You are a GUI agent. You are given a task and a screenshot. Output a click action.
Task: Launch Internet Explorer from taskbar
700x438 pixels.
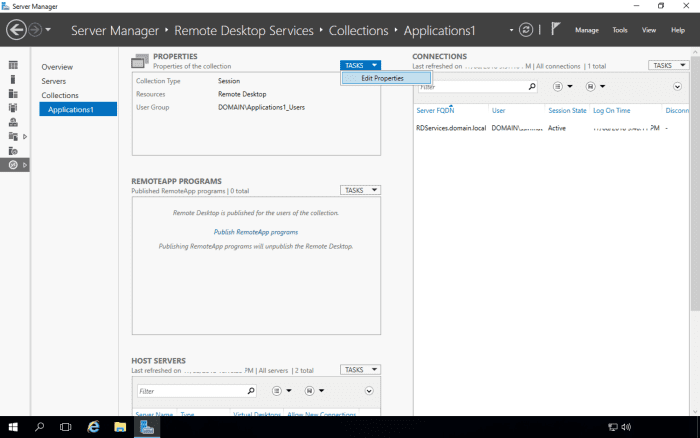pos(93,427)
